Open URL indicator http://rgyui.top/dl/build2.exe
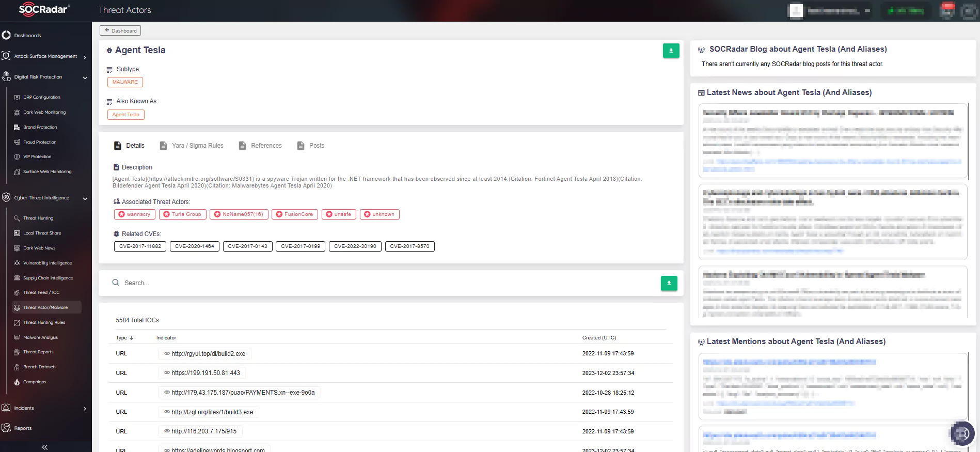This screenshot has height=452, width=980. 205,354
